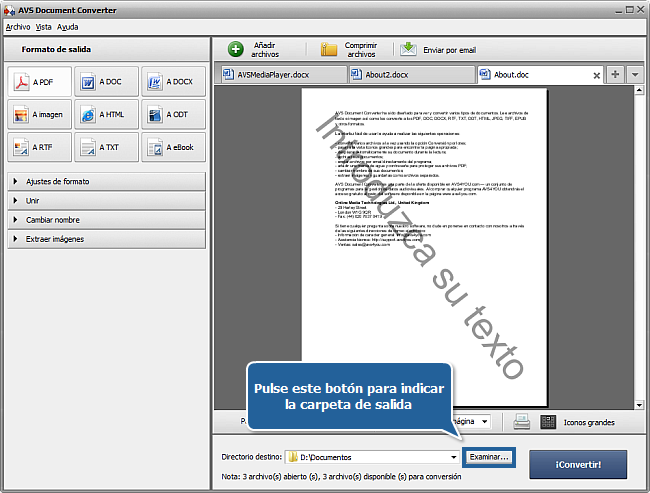Click the printer icon below preview
650x493 pixels.
(521, 422)
